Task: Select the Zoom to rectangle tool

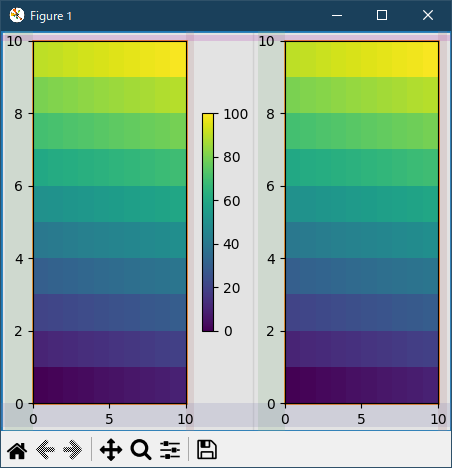Action: [x=141, y=450]
